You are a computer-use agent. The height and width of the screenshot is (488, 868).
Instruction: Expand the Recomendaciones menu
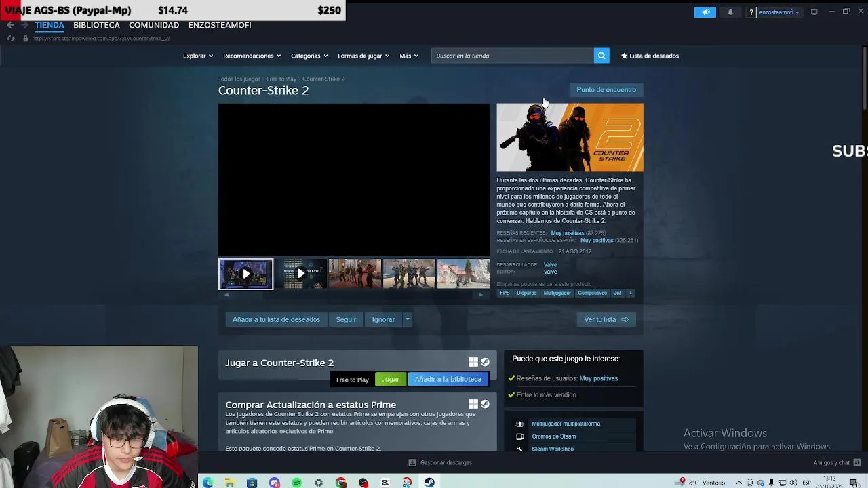click(x=252, y=56)
